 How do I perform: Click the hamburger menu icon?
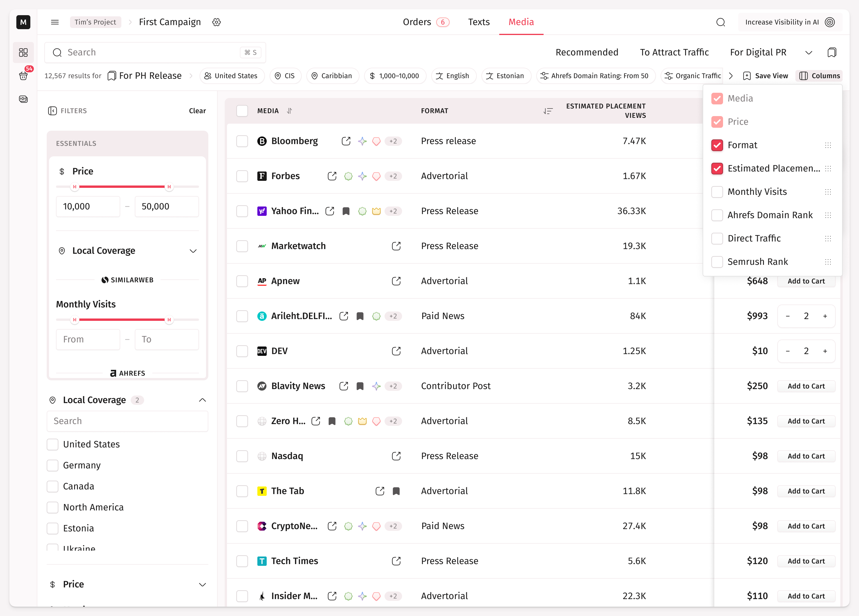55,22
